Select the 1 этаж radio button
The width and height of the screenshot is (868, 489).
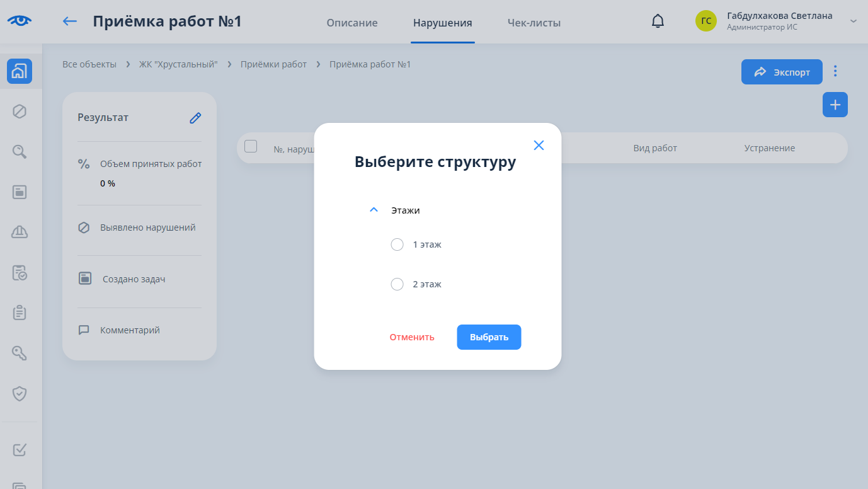point(397,244)
